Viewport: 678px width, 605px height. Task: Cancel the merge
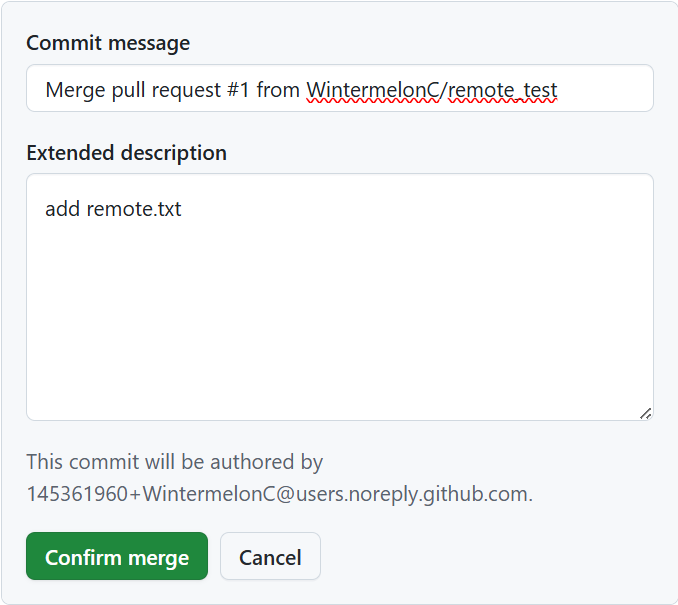click(270, 557)
